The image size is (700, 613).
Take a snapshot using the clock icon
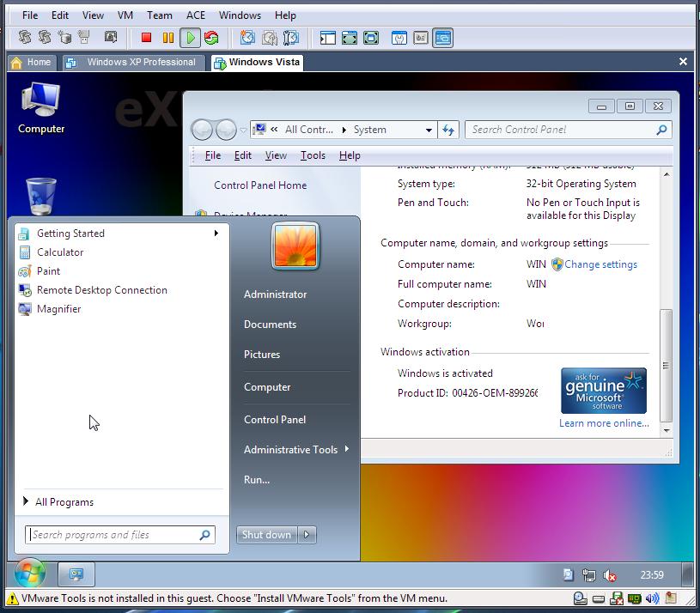(x=247, y=38)
